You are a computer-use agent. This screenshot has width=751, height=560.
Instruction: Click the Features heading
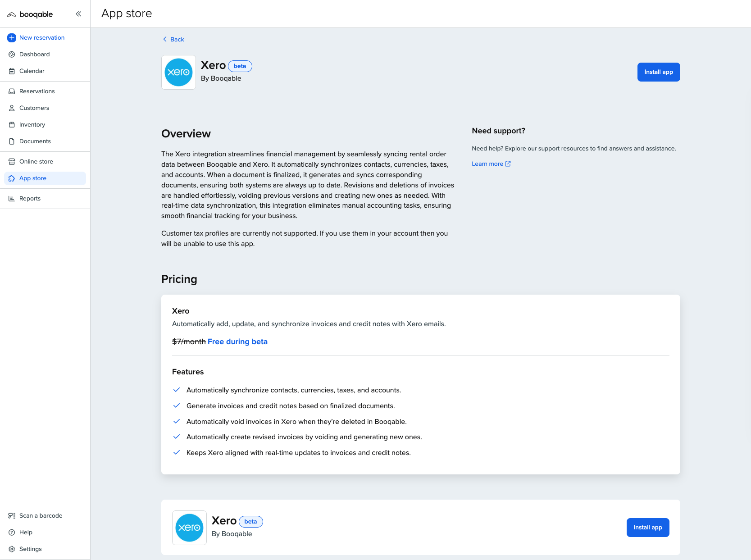(x=188, y=372)
